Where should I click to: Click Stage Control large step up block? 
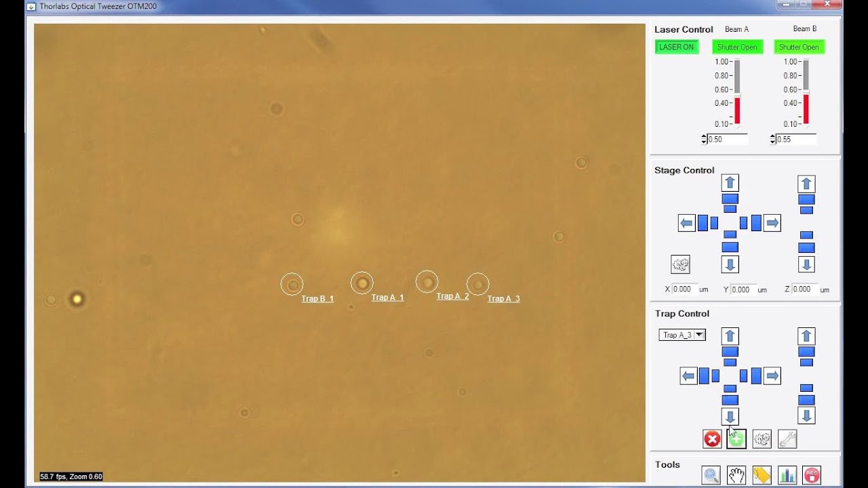click(730, 199)
